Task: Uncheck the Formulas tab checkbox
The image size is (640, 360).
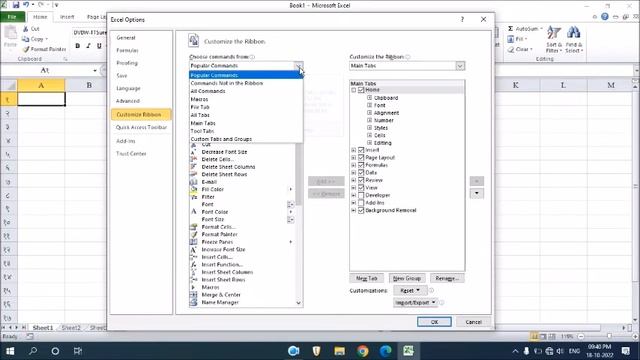Action: tap(361, 165)
